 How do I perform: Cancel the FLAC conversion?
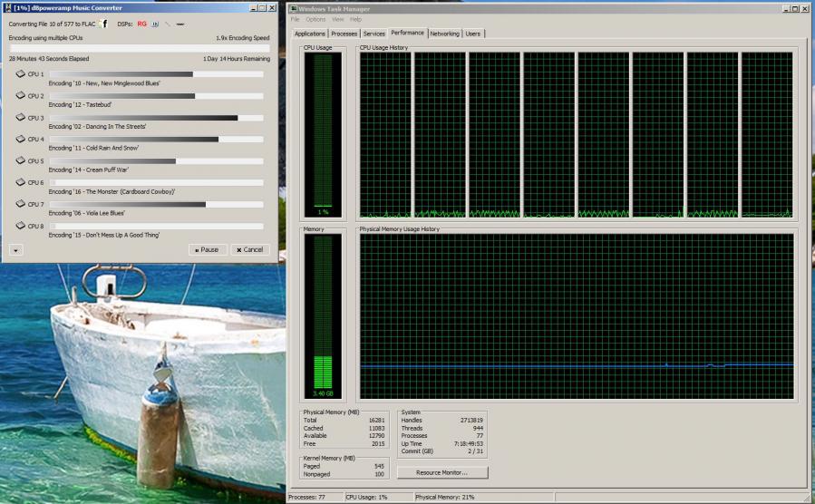tap(249, 249)
